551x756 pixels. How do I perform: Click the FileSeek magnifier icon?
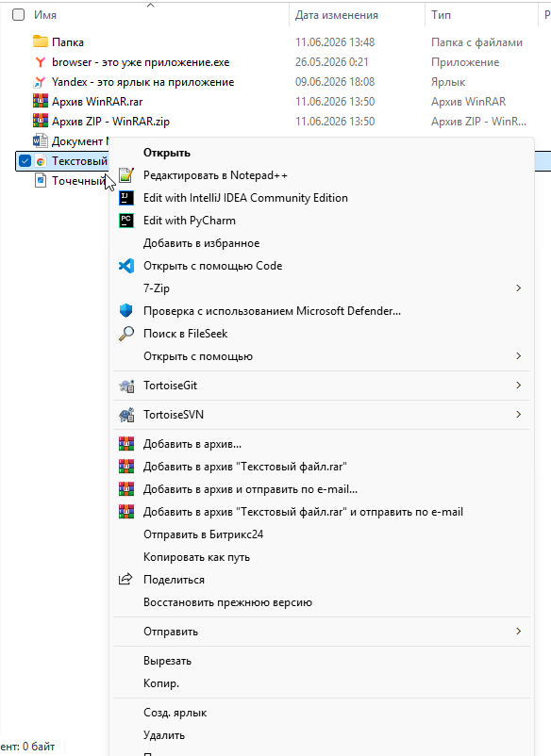(x=126, y=334)
